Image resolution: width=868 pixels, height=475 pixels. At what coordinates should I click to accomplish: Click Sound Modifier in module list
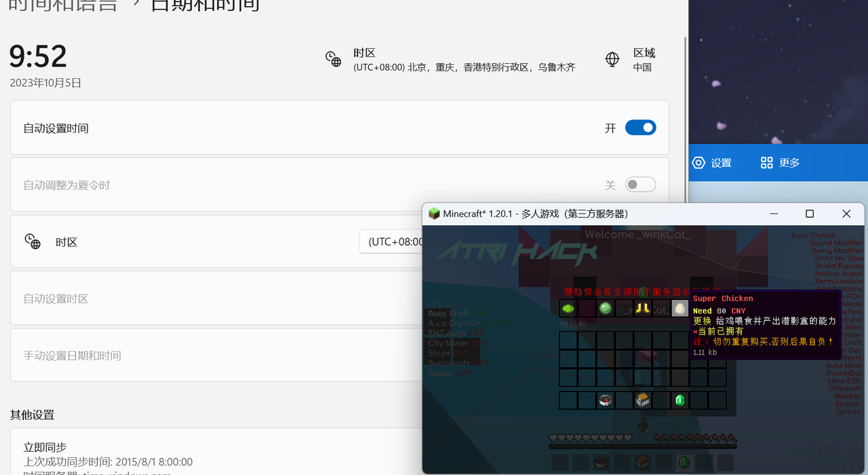tap(836, 243)
